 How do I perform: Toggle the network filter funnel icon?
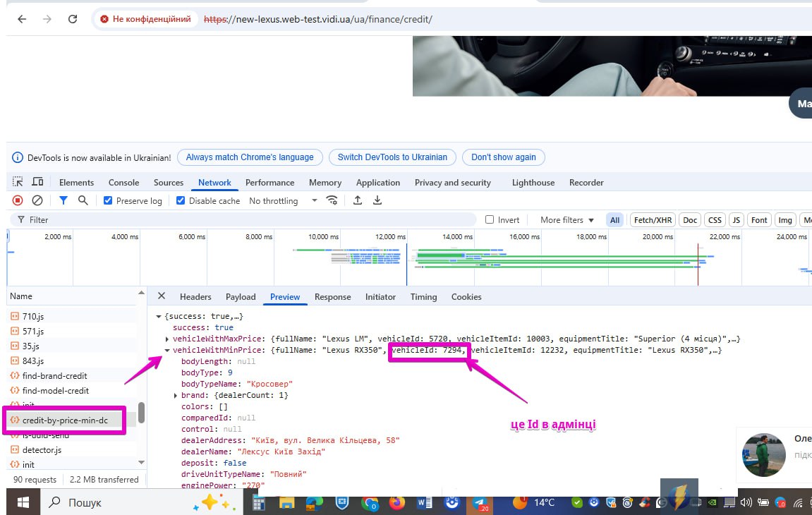[x=63, y=201]
